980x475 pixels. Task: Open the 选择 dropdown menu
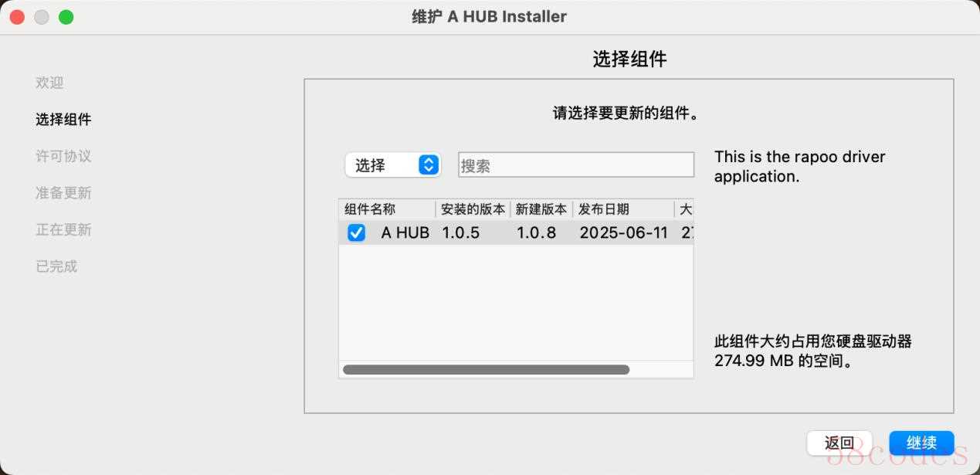click(393, 165)
